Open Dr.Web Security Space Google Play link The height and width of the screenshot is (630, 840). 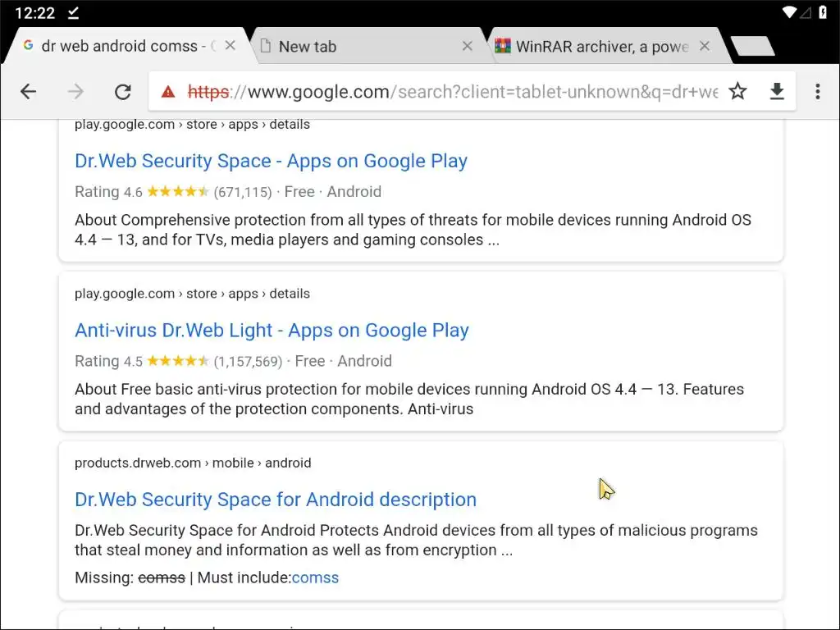271,161
